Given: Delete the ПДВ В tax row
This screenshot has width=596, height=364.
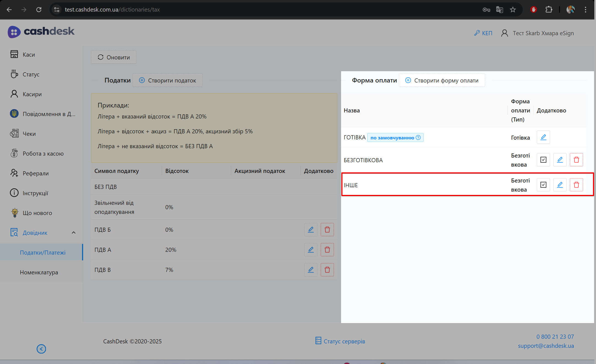Looking at the screenshot, I should pos(327,270).
